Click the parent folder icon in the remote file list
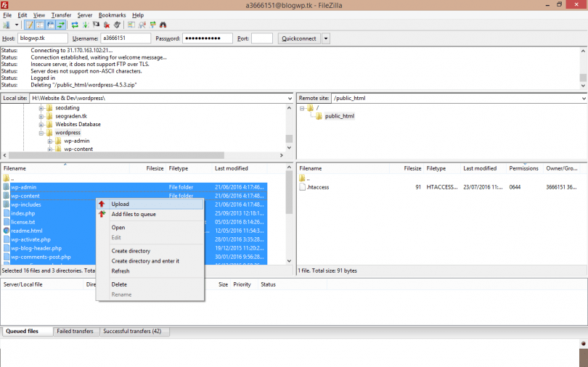This screenshot has height=367, width=588. [x=302, y=178]
